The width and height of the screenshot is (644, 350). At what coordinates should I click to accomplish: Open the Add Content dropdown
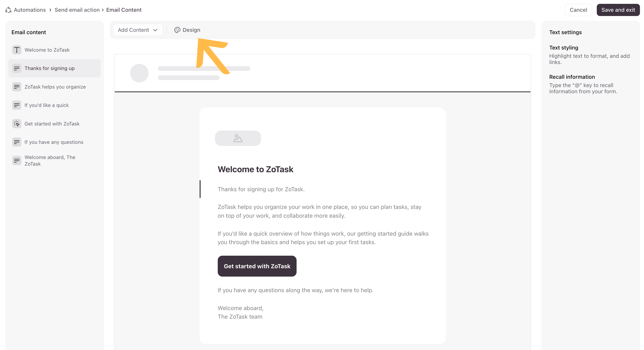point(138,30)
